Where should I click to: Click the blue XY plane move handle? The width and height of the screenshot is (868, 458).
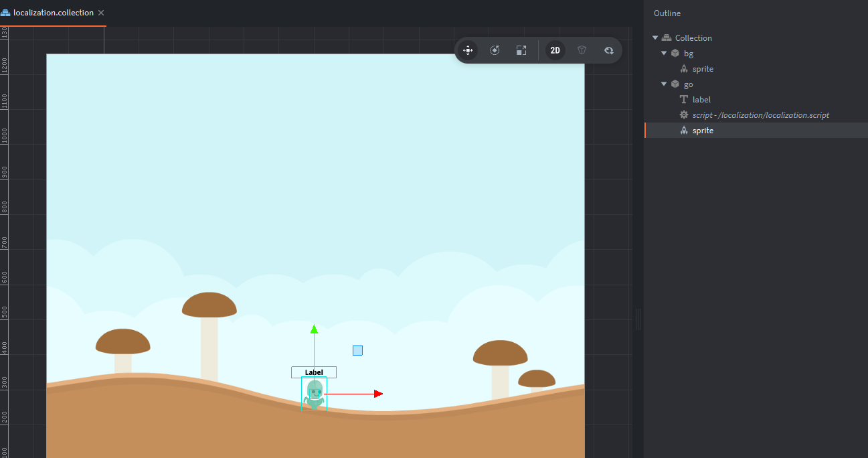[x=357, y=350]
